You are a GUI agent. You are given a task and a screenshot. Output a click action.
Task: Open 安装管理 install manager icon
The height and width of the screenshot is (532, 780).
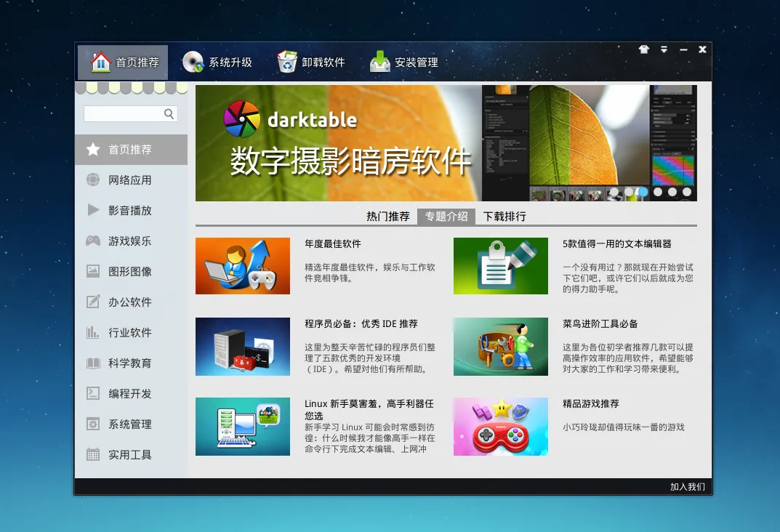(x=379, y=63)
